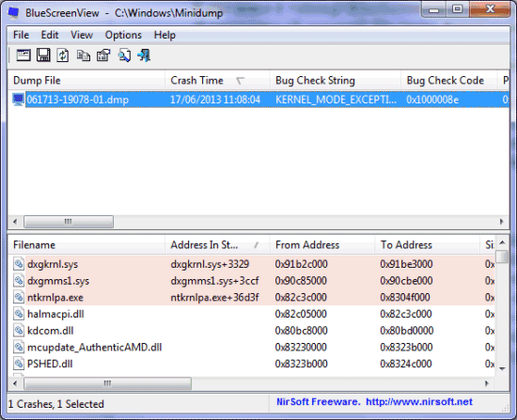Click the KERNEL_MODE_EXCEPTI... bug check string cell

pyautogui.click(x=336, y=100)
